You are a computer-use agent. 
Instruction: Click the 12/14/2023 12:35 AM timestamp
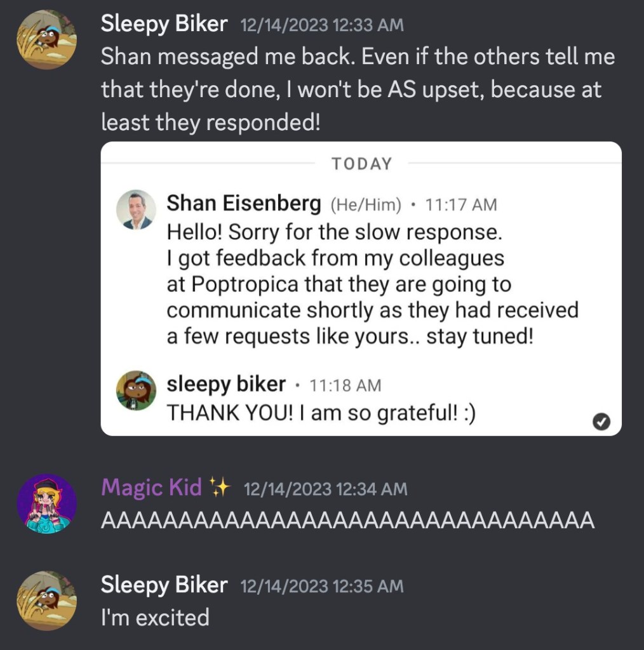pyautogui.click(x=322, y=586)
